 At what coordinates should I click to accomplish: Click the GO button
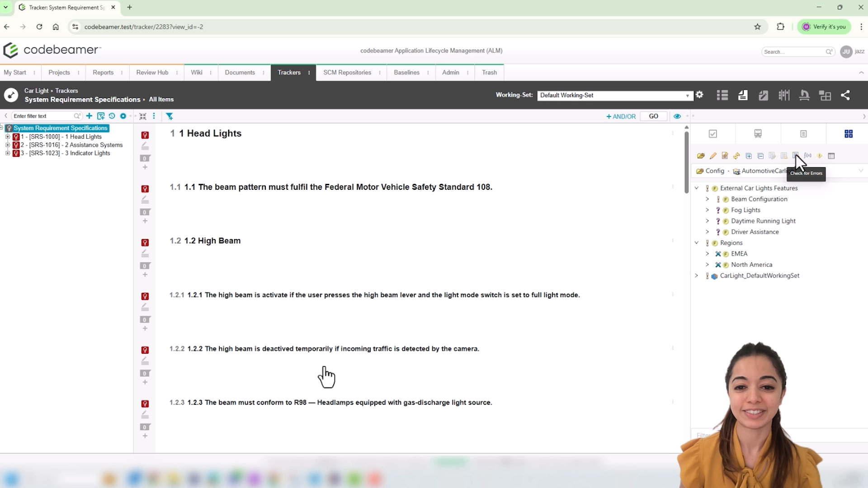coord(653,116)
